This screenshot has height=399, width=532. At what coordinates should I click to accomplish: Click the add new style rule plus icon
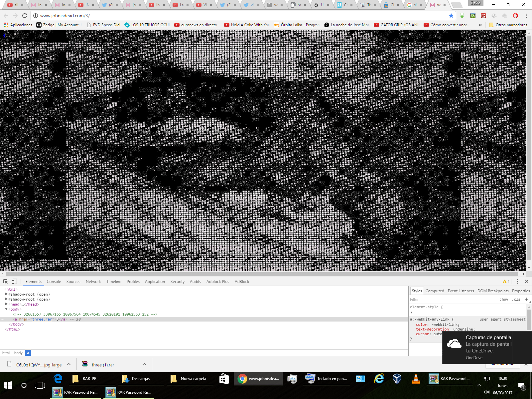(526, 299)
